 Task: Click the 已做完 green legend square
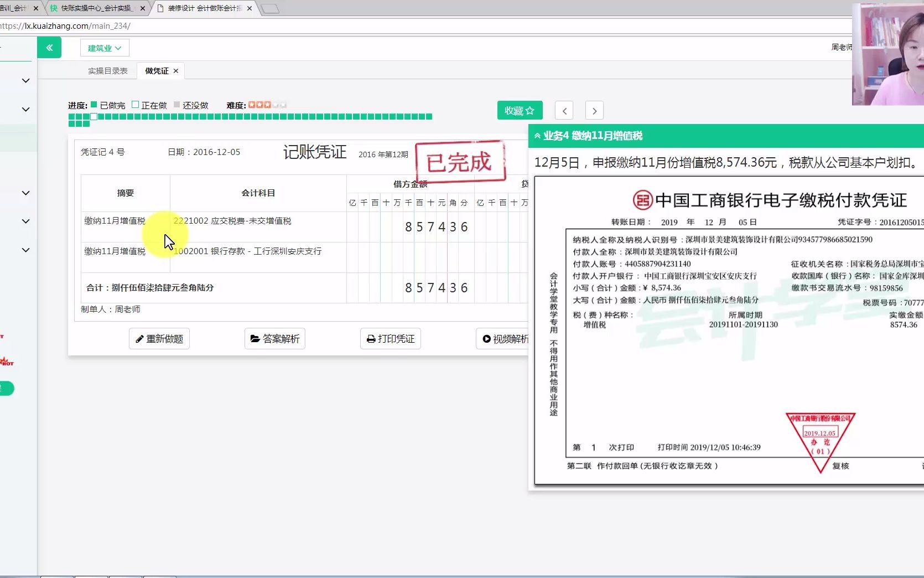tap(94, 105)
